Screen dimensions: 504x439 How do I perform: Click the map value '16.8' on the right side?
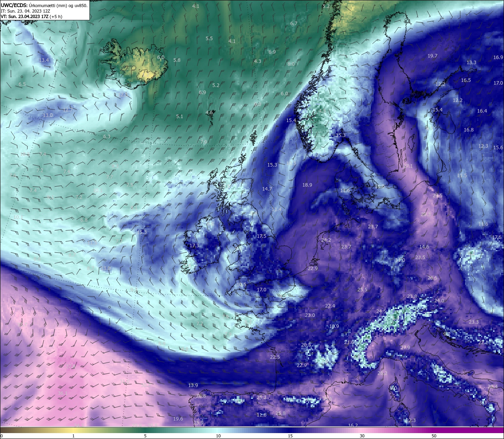(x=469, y=130)
